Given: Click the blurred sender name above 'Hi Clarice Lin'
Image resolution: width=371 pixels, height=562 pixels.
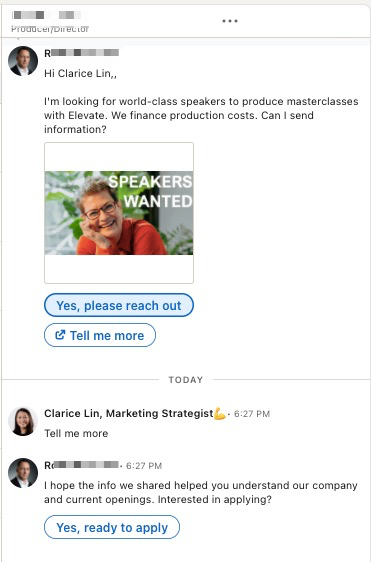Looking at the screenshot, I should pos(81,53).
